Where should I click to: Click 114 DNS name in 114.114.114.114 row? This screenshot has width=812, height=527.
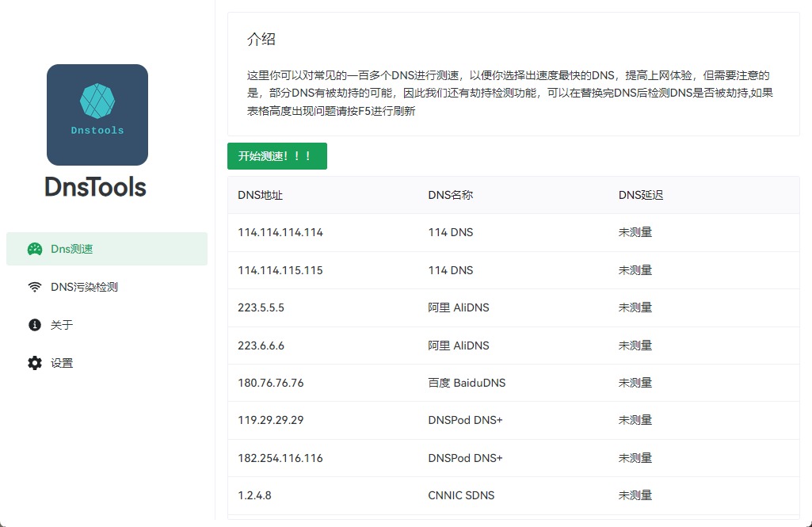[x=451, y=233]
